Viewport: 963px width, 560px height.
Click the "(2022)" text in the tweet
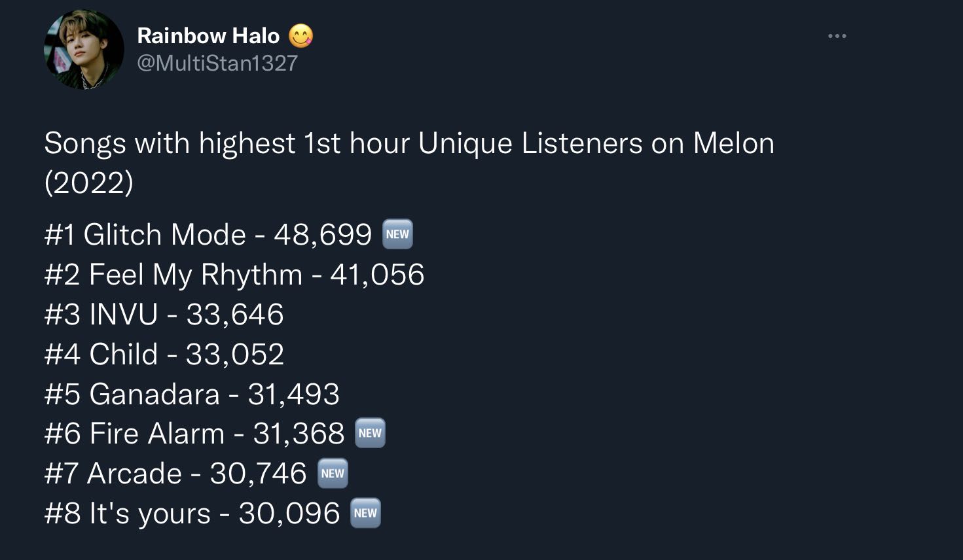(x=89, y=183)
